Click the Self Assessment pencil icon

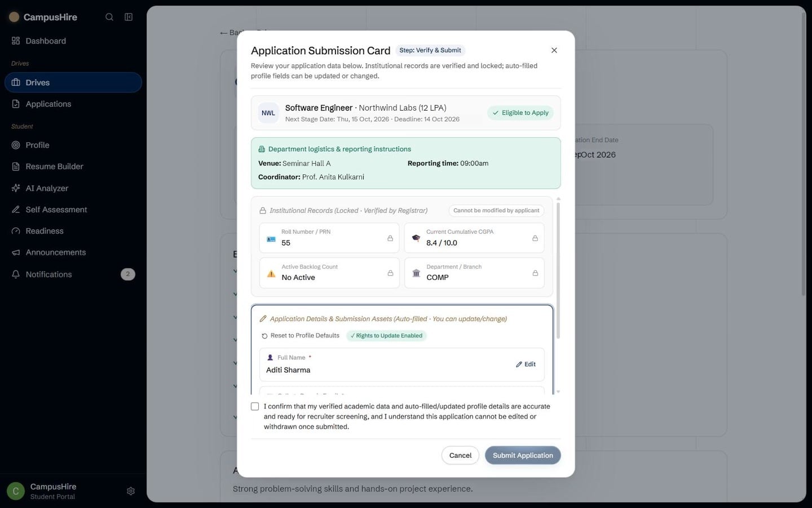[16, 209]
